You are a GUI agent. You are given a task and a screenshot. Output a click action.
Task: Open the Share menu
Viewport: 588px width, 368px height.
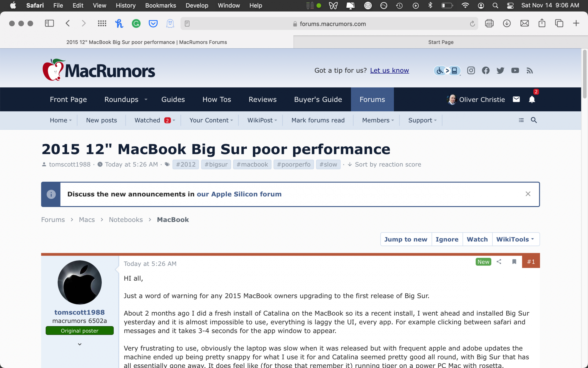(x=542, y=23)
